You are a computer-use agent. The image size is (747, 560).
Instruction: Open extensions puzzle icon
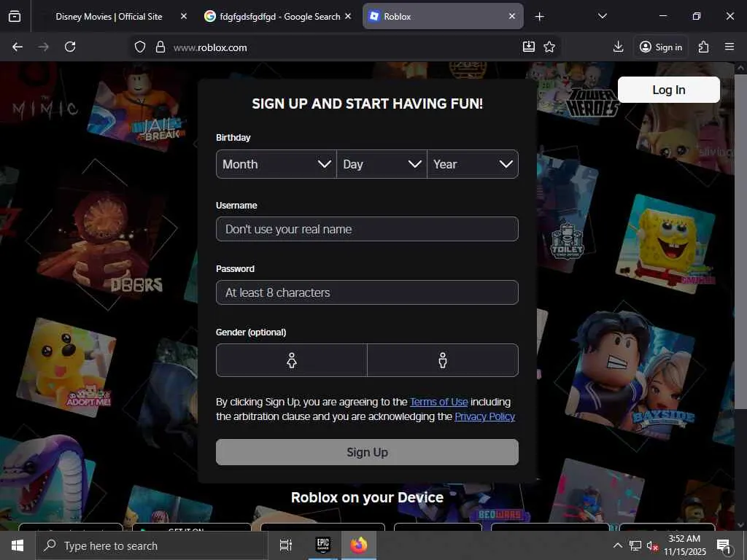(704, 47)
